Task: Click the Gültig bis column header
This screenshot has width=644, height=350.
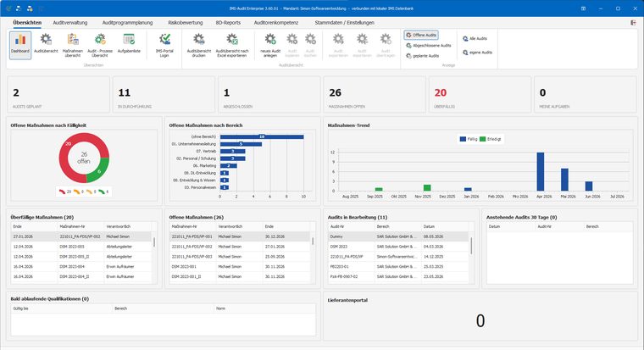Action: pyautogui.click(x=62, y=308)
